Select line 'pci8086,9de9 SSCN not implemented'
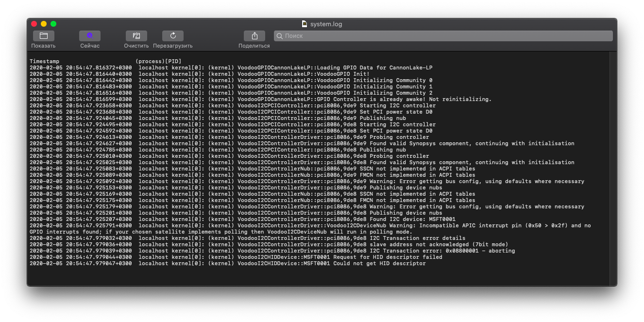644x322 pixels. click(252, 169)
